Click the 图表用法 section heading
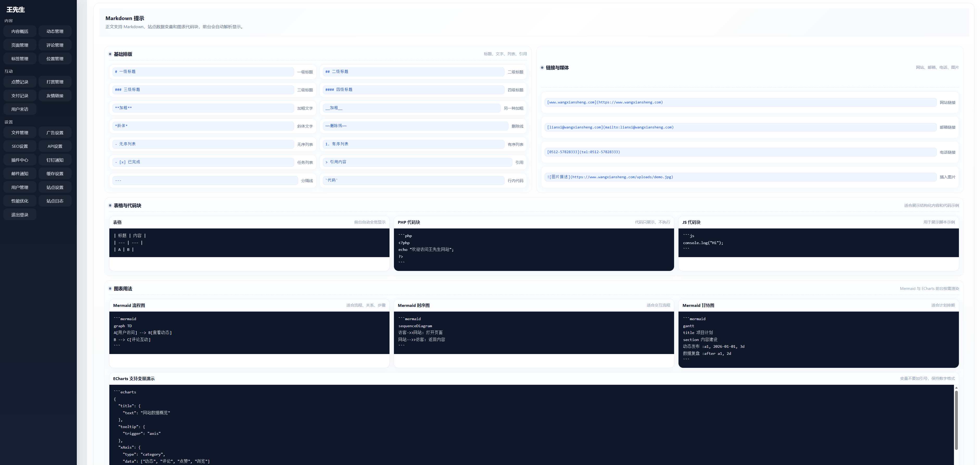The height and width of the screenshot is (465, 980). (x=123, y=288)
